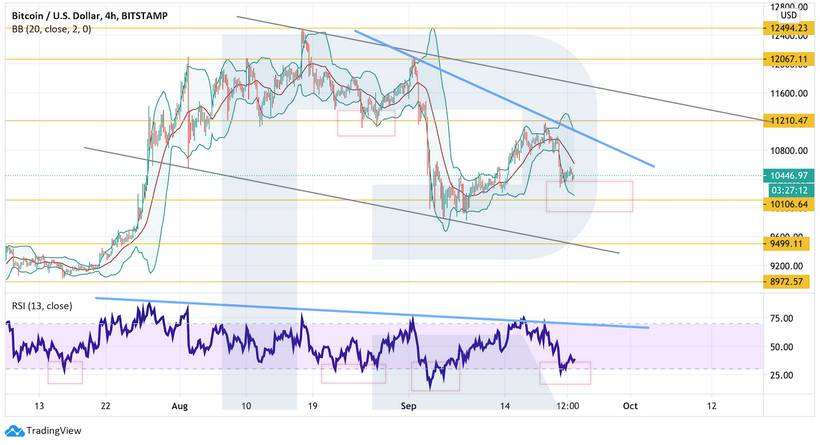Click the TradingView logo
The height and width of the screenshot is (445, 820).
pyautogui.click(x=15, y=431)
